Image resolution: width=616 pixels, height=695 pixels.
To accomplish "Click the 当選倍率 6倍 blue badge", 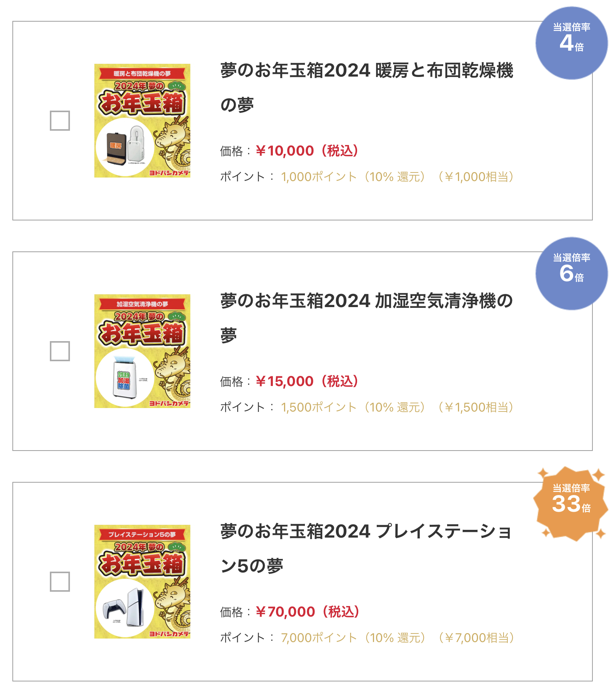I will (x=571, y=273).
